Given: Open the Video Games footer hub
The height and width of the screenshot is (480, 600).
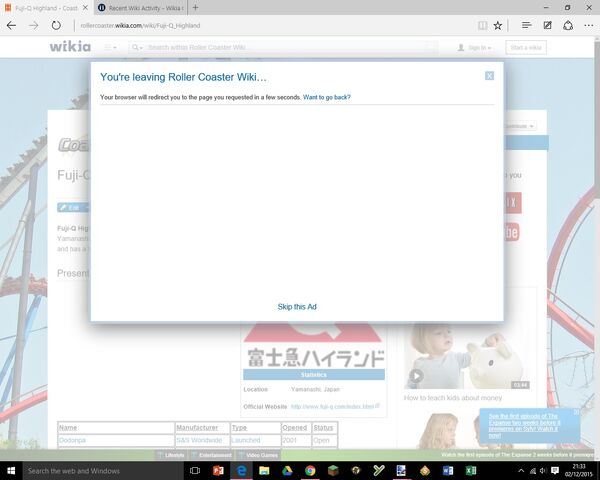Looking at the screenshot, I should [258, 455].
